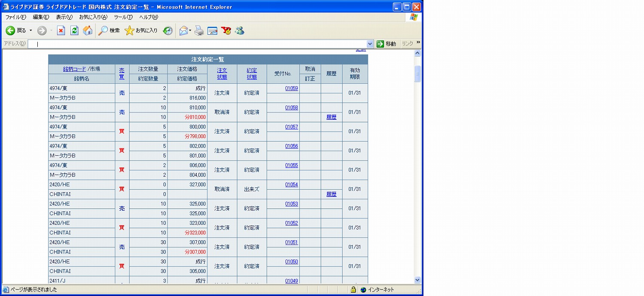
Task: Open the History clock icon in toolbar
Action: (x=167, y=30)
